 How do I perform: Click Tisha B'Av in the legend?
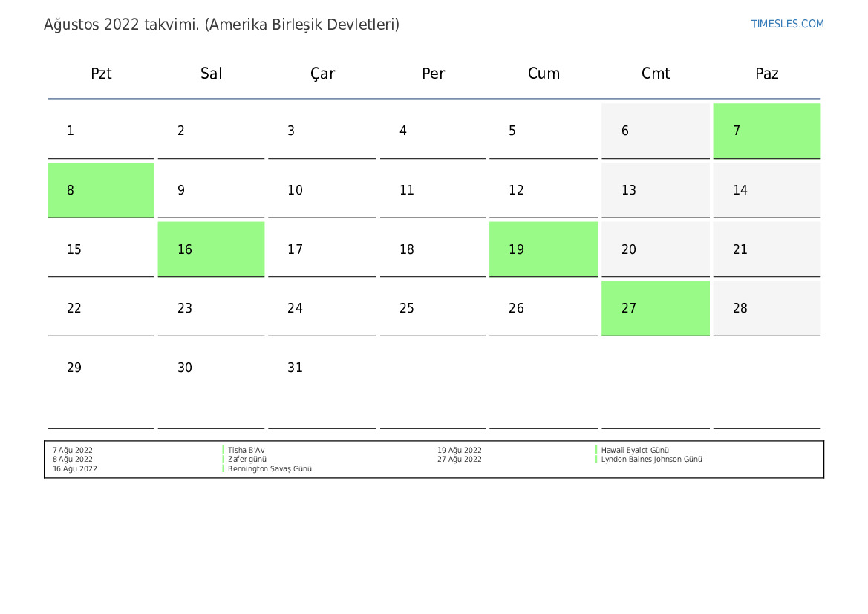tap(246, 450)
